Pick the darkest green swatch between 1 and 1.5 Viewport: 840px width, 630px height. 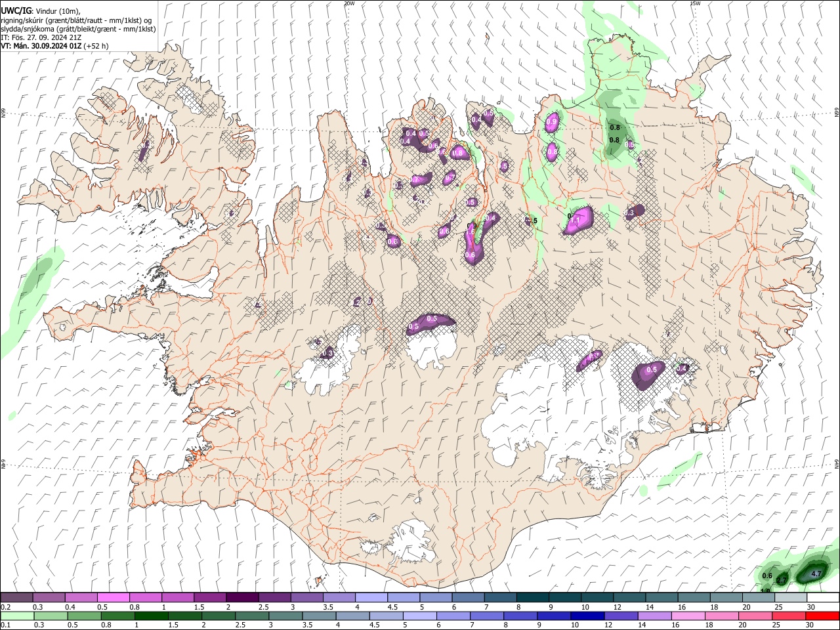tap(152, 616)
